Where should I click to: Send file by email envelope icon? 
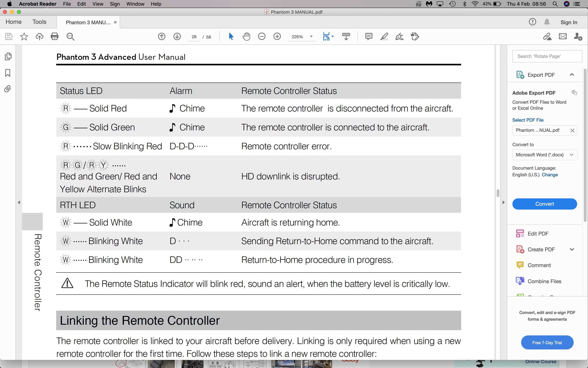[x=563, y=37]
